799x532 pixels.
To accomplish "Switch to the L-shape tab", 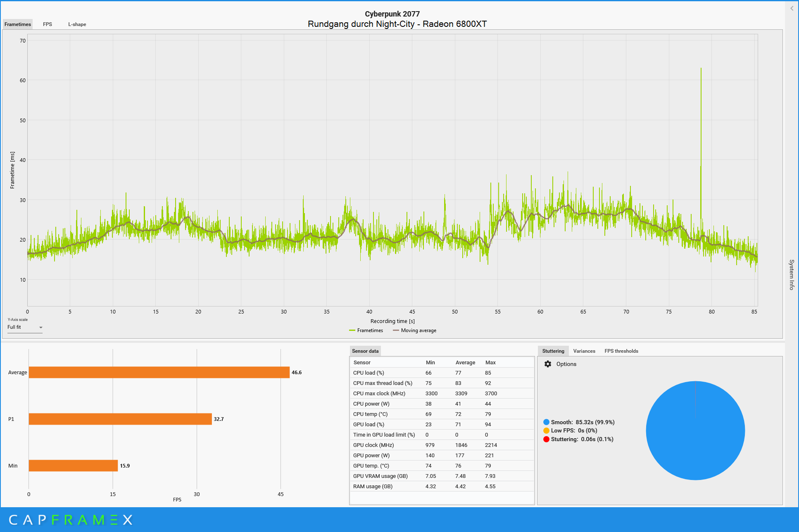I will point(77,24).
